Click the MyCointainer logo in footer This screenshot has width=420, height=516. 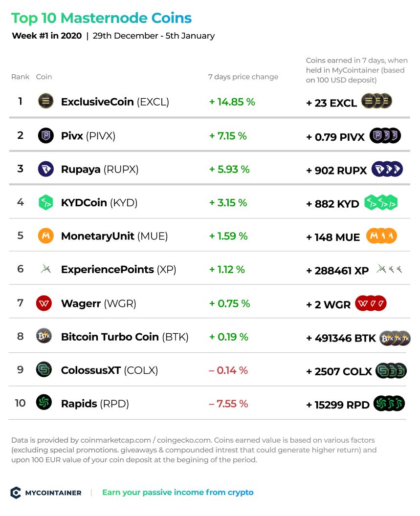(16, 493)
